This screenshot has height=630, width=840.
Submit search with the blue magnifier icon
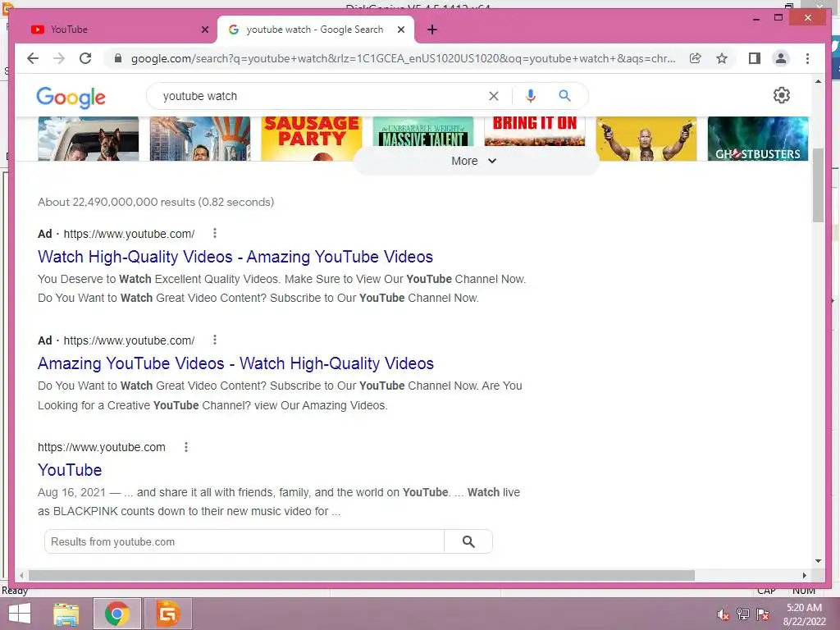[564, 96]
